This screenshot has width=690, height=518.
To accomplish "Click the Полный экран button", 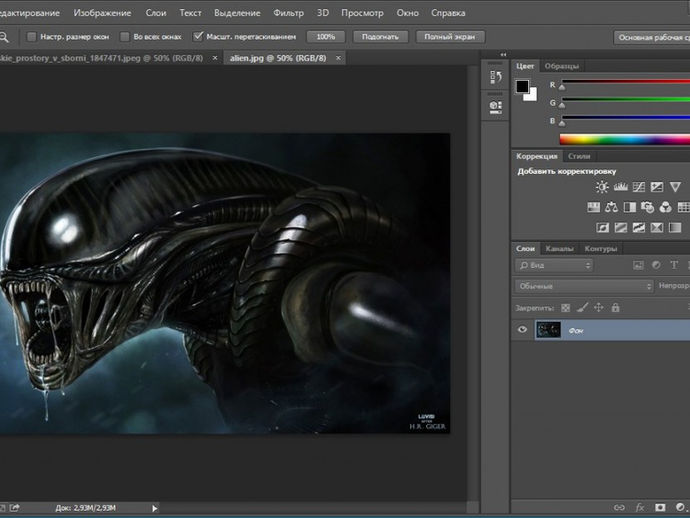I will coord(450,37).
